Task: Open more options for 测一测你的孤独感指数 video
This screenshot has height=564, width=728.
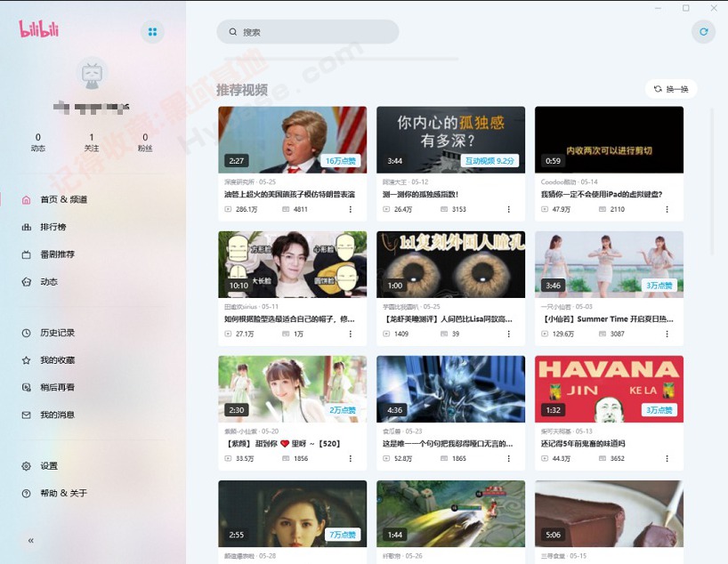Action: point(509,209)
